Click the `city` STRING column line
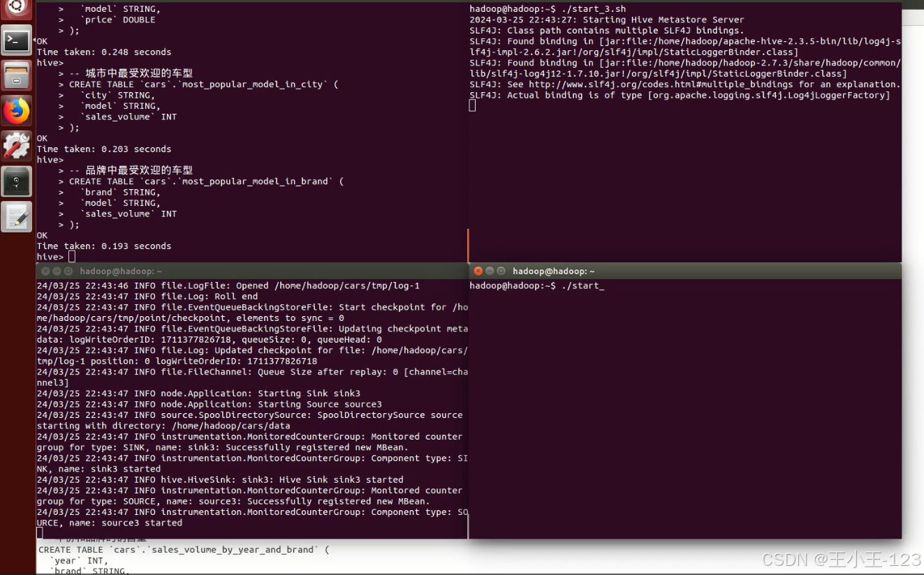This screenshot has width=924, height=575. click(x=107, y=96)
